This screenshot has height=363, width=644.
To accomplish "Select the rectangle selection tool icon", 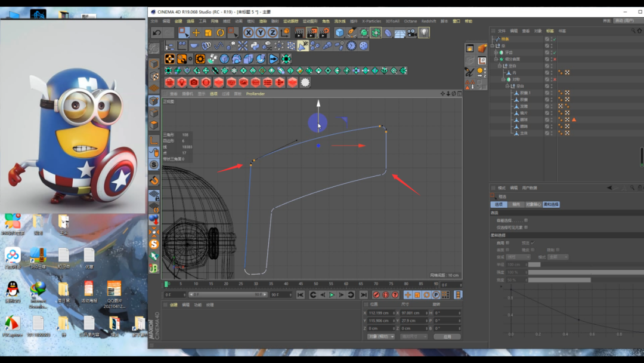I will (184, 32).
